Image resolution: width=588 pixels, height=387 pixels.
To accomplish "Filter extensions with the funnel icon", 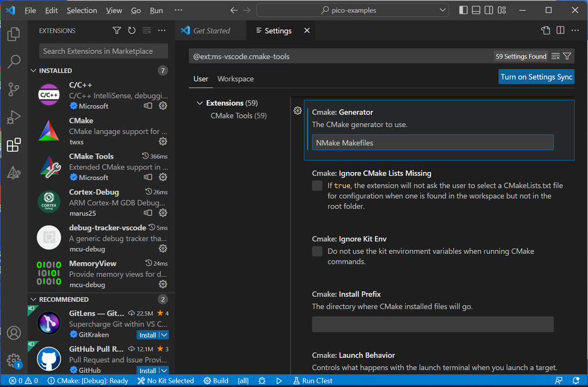I will click(117, 31).
